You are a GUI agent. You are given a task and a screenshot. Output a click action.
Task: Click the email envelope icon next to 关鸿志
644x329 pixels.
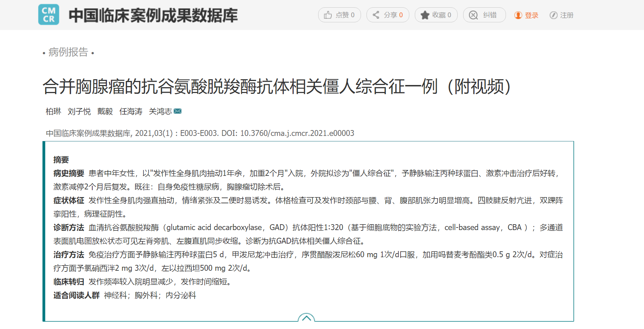point(178,111)
